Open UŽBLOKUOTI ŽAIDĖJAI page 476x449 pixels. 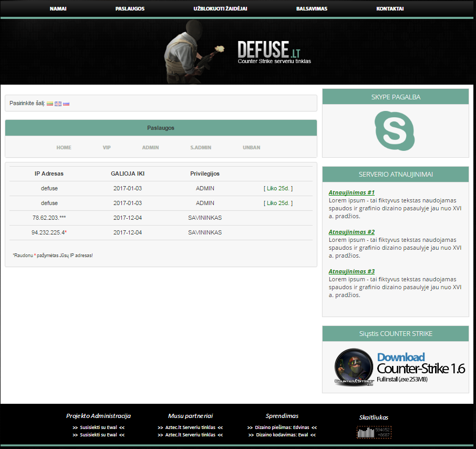coord(220,8)
